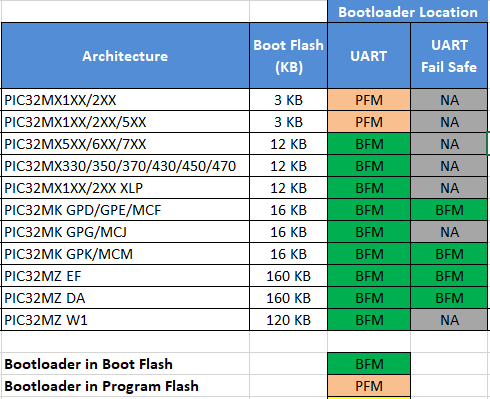
Task: Select Fail Safe BFM cell for PIC32MZ DA
Action: pos(449,298)
